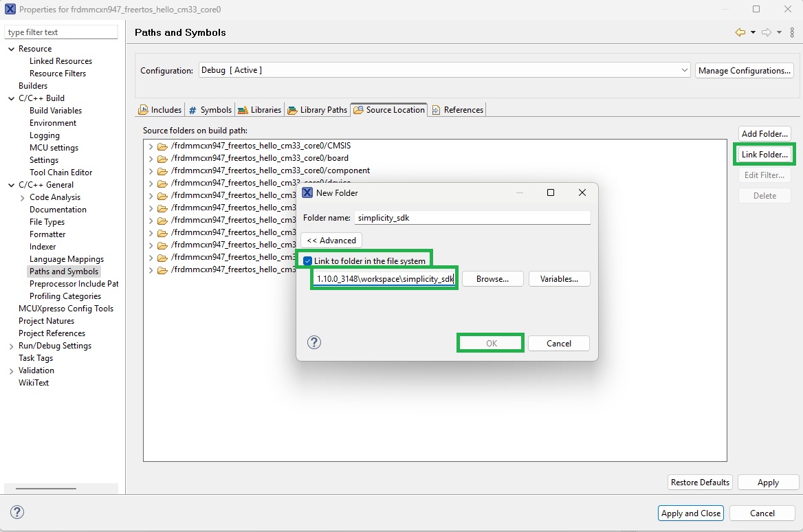Screen dimensions: 803x532
Task: Uncheck Link to folder in the file system
Action: pyautogui.click(x=307, y=260)
